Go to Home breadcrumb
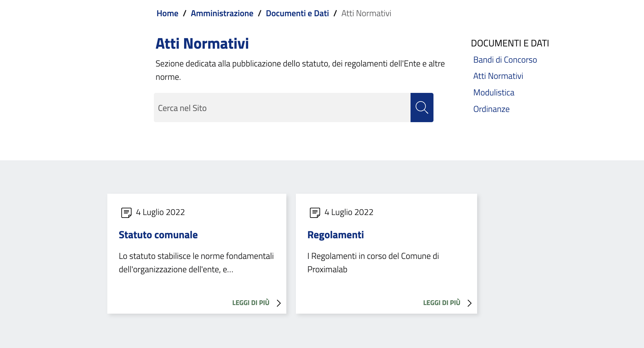Viewport: 644px width, 348px height. pyautogui.click(x=167, y=13)
